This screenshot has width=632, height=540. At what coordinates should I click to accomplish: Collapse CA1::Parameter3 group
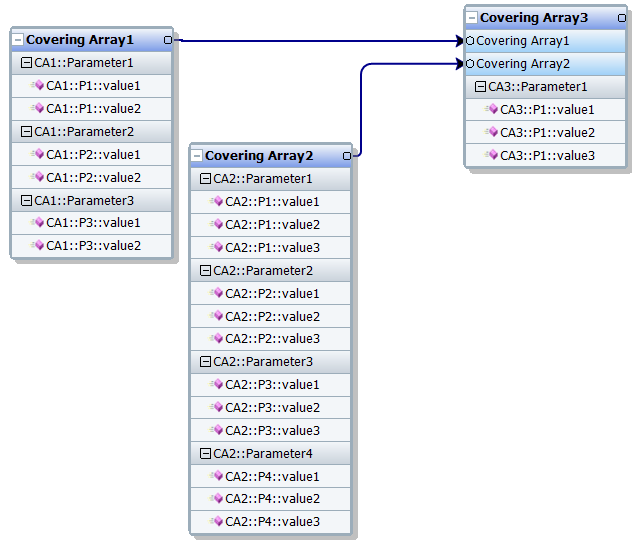pyautogui.click(x=26, y=201)
